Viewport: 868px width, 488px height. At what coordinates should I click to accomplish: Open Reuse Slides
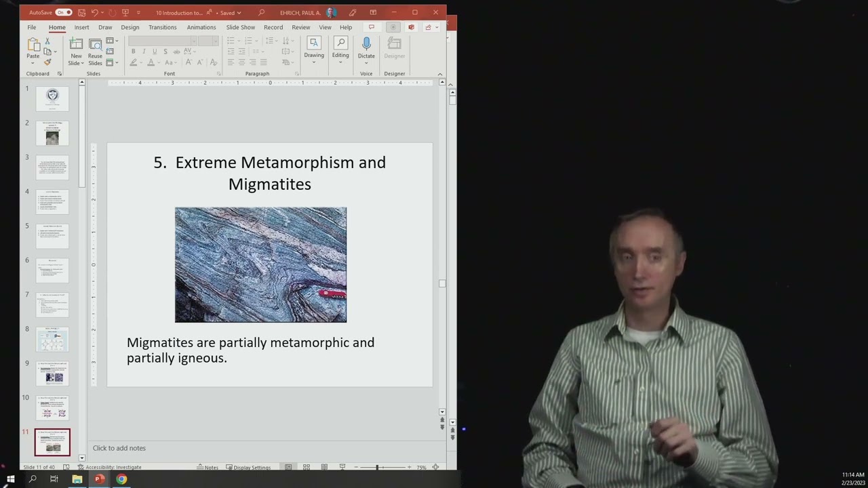tap(95, 51)
